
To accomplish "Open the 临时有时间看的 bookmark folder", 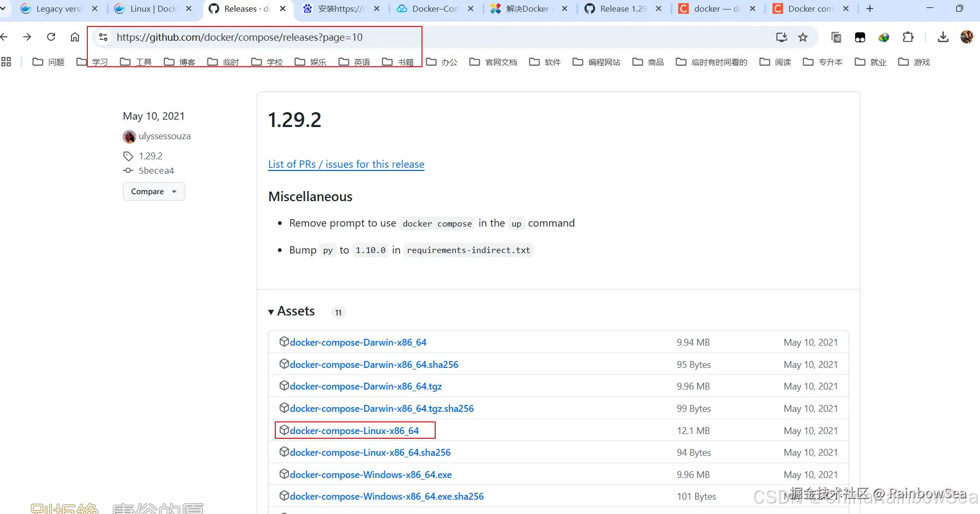I will [x=712, y=62].
